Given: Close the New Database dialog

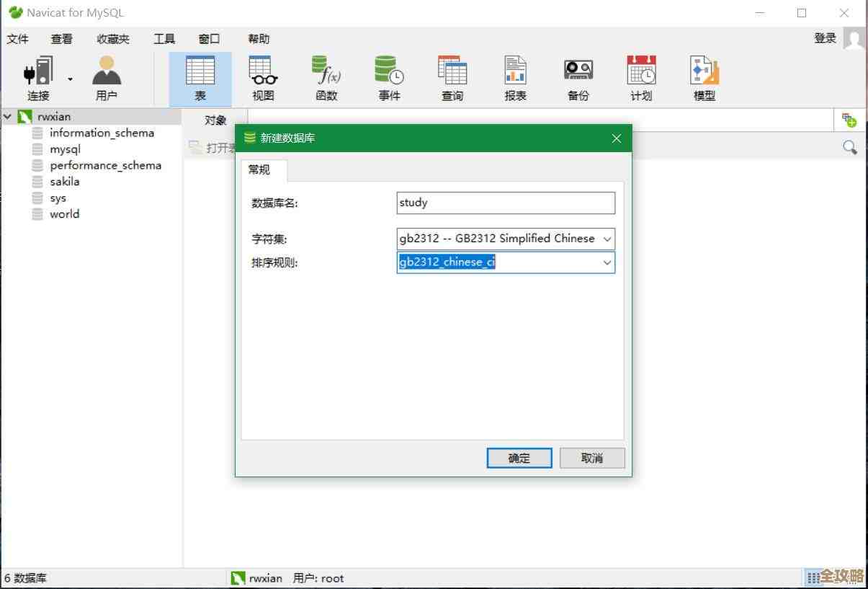Looking at the screenshot, I should 617,138.
